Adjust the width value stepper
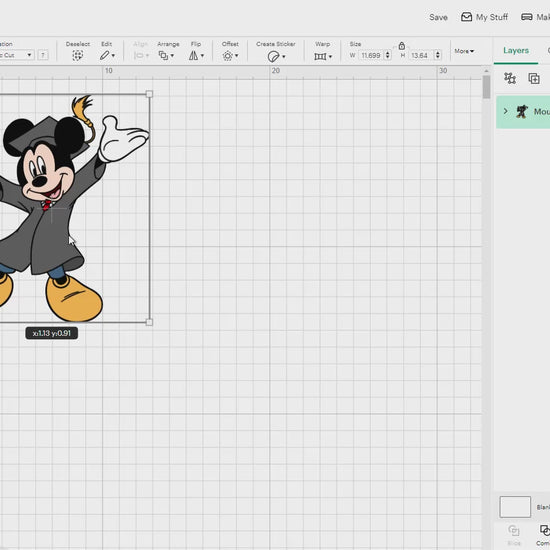The image size is (550, 550). point(388,55)
